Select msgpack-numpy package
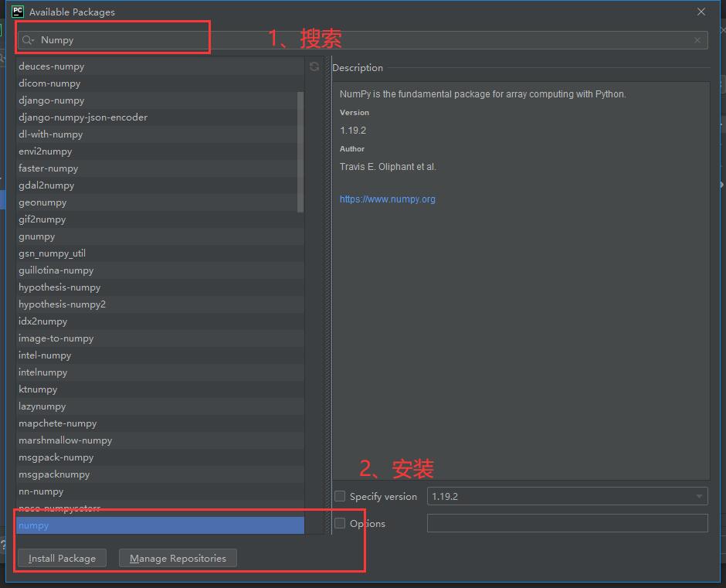Image resolution: width=726 pixels, height=588 pixels. point(160,457)
